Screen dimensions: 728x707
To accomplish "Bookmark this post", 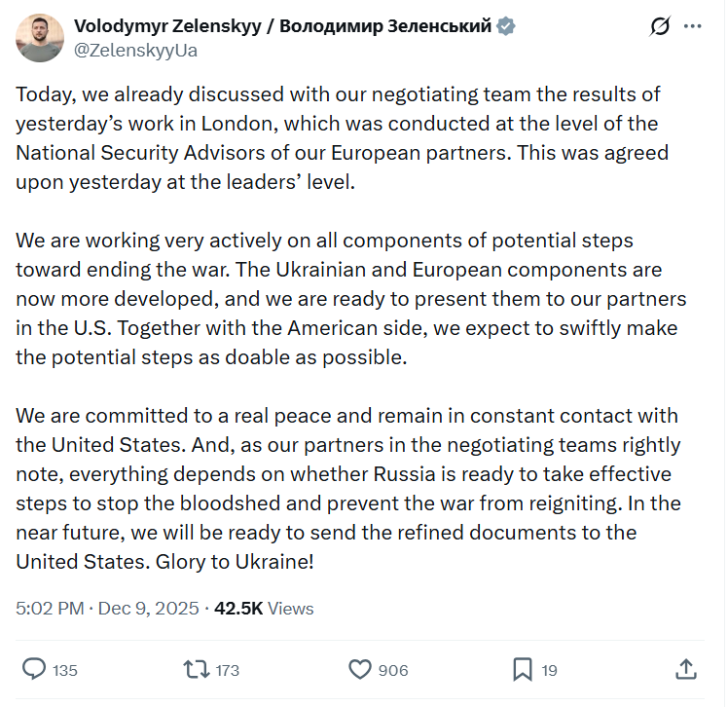I will click(523, 669).
